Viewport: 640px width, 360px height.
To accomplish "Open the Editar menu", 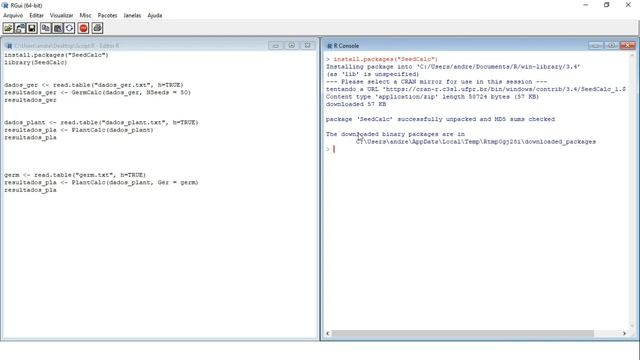I will (36, 16).
